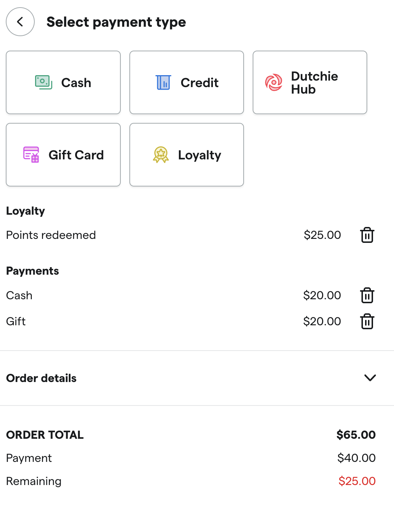Click the red Dutchie Hub swirl logo
Image resolution: width=394 pixels, height=532 pixels.
click(274, 82)
